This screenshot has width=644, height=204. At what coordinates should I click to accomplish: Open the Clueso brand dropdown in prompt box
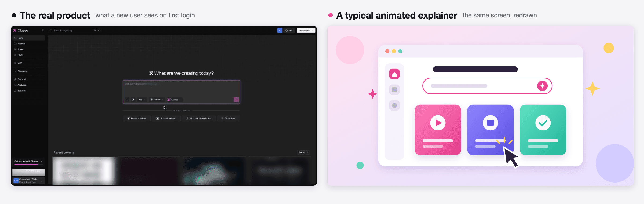coord(174,100)
